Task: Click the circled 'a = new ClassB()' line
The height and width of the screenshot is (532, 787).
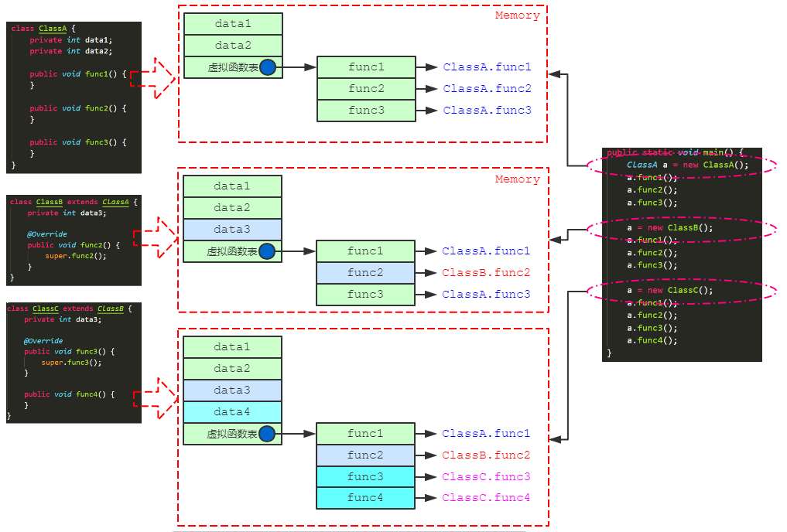Action: click(670, 228)
